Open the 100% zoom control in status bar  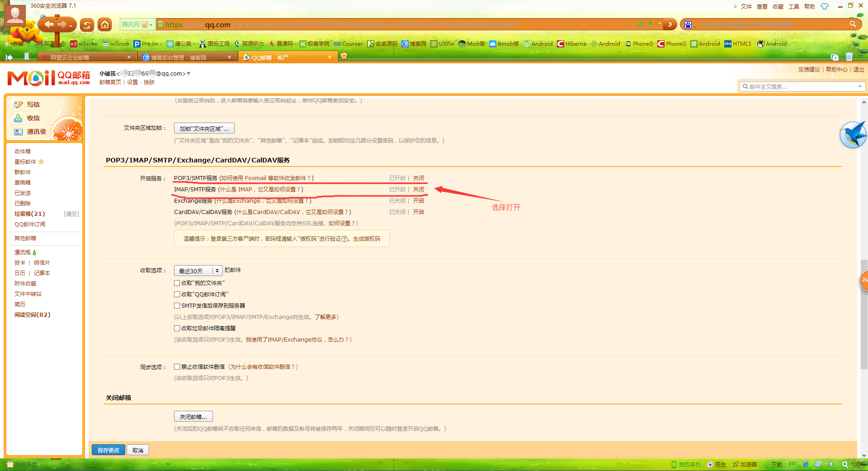click(854, 464)
